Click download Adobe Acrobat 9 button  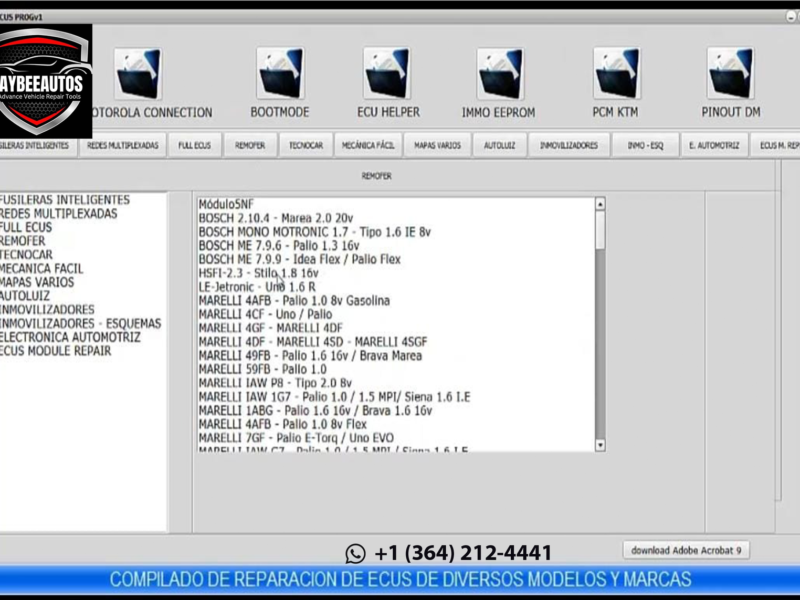pyautogui.click(x=685, y=550)
